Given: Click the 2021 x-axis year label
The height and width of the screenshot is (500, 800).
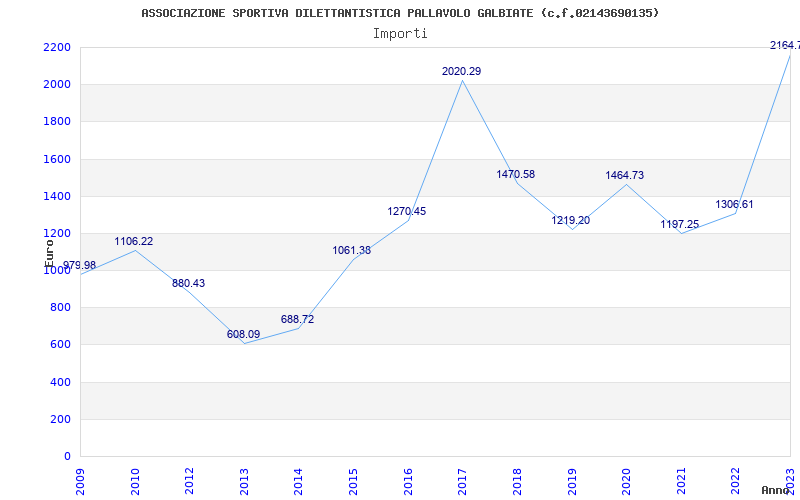Looking at the screenshot, I should pyautogui.click(x=681, y=482).
